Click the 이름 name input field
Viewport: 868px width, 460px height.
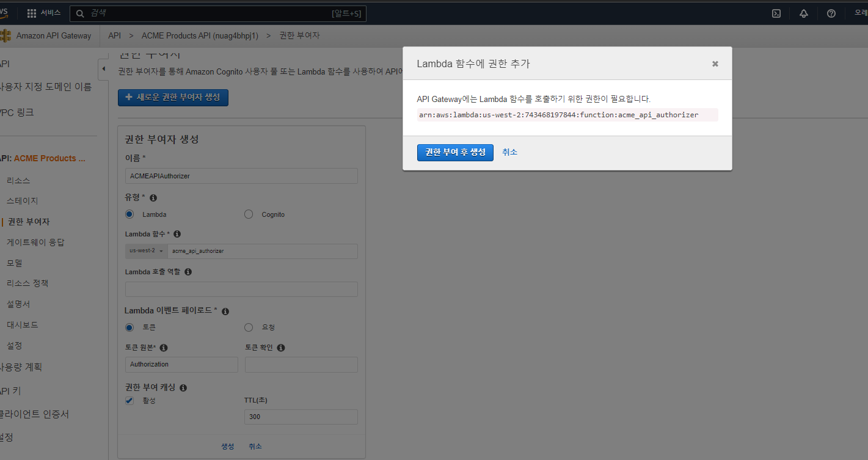(x=241, y=176)
